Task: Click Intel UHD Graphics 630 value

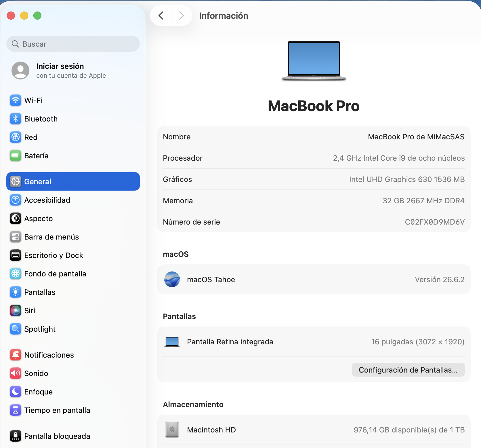Action: 407,179
